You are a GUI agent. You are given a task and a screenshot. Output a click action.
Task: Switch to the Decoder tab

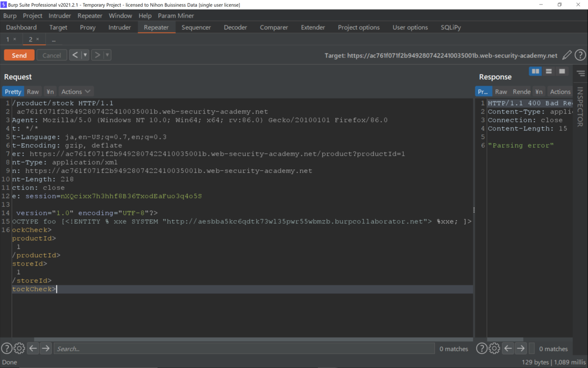(x=235, y=27)
